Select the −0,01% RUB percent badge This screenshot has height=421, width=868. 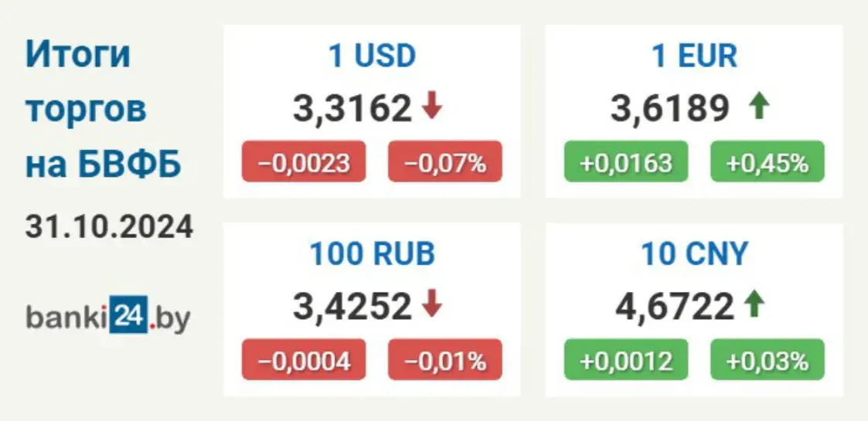[445, 360]
